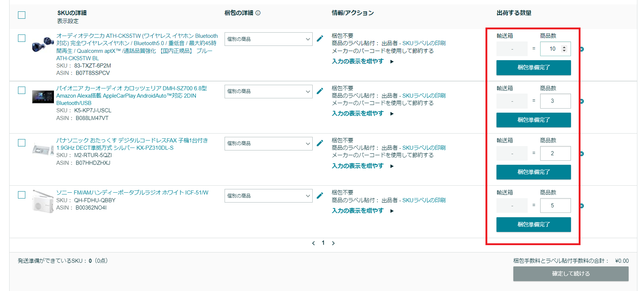Screen dimensions: 644x291
Task: Click the 商品数 field showing 3
Action: pos(555,101)
